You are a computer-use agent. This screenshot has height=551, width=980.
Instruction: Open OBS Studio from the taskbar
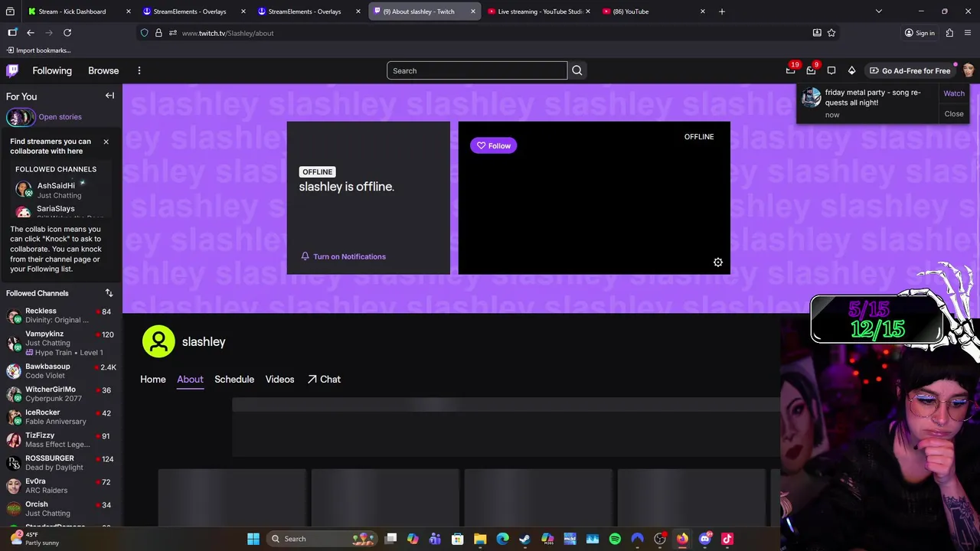click(659, 539)
